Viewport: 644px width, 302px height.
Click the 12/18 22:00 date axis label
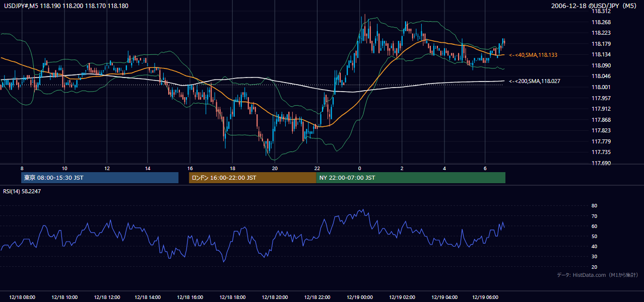click(317, 297)
